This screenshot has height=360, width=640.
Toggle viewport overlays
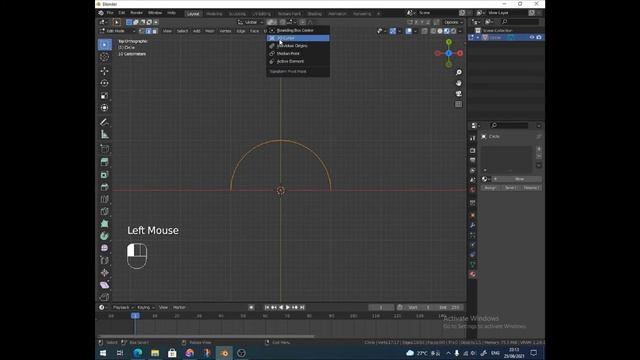pos(409,31)
